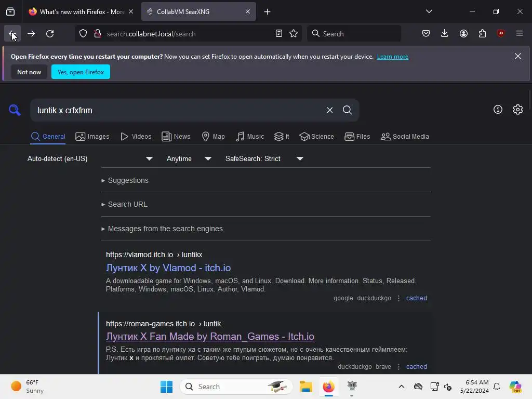Screen dimensions: 532x399
Task: Expand Messages from the search engines
Action: click(162, 229)
